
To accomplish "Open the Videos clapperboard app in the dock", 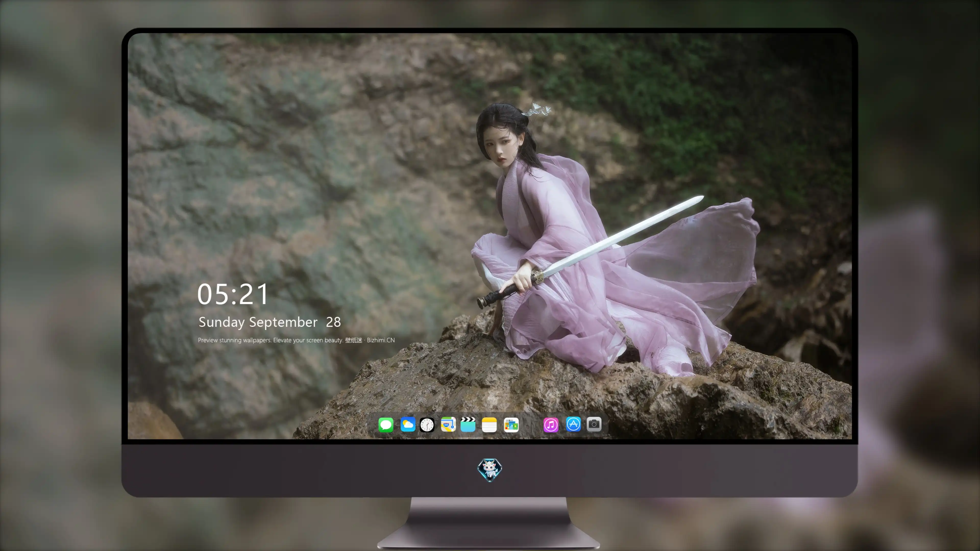I will [468, 424].
